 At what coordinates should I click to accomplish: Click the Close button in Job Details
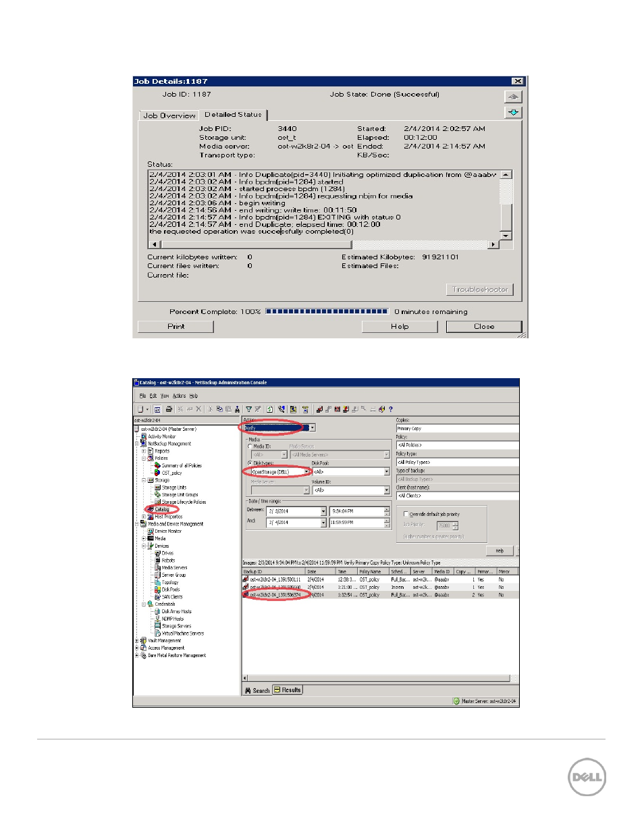[484, 326]
